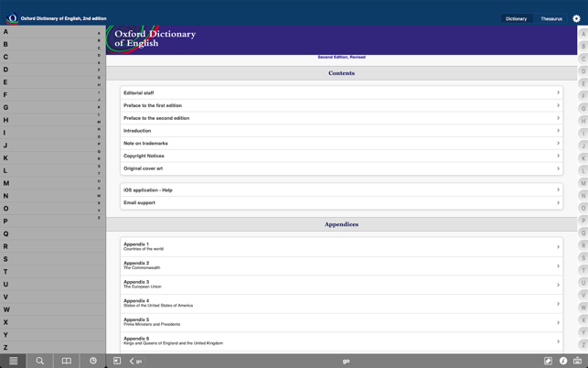Click the round B button on the right edge
Viewport: 588px width, 368px height.
tap(583, 47)
